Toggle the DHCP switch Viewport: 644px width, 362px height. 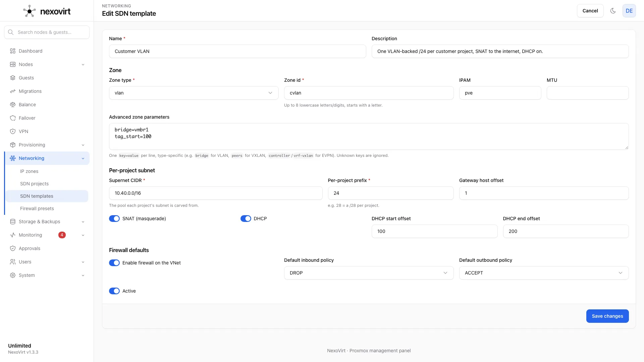(246, 219)
